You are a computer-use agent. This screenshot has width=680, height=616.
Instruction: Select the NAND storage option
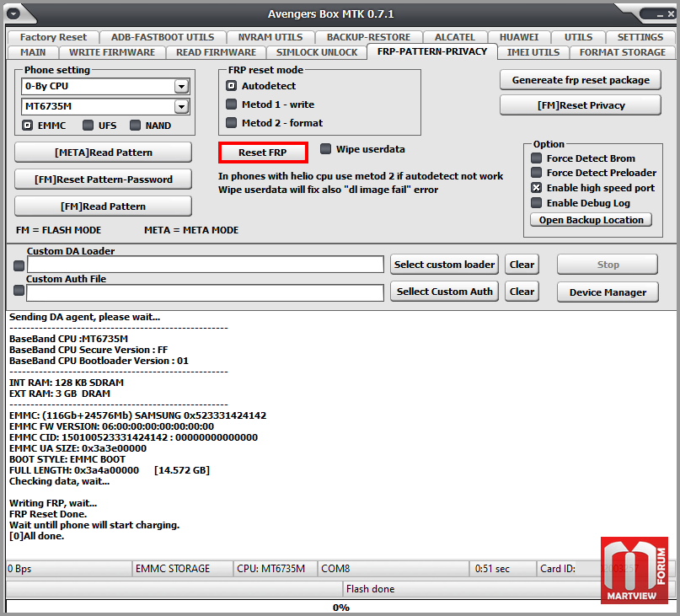tap(136, 126)
